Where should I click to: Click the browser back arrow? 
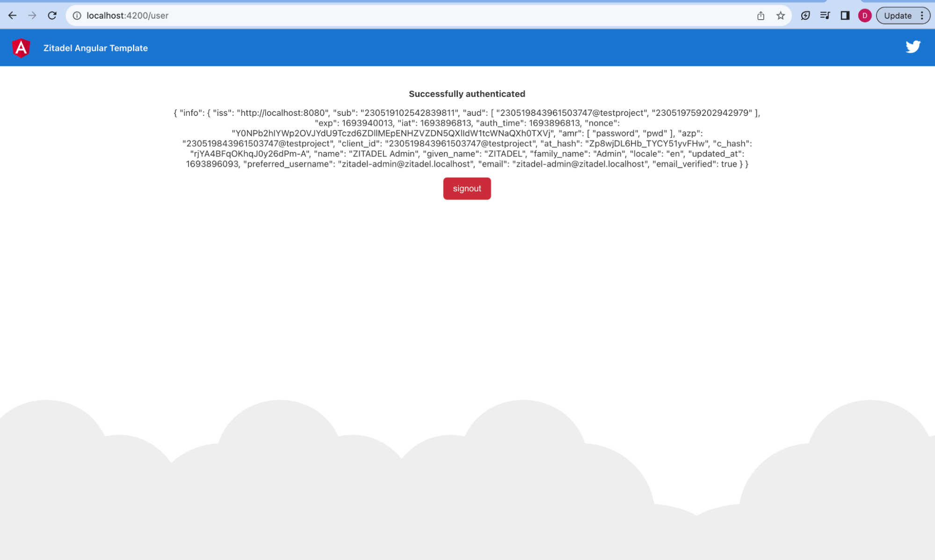coord(13,15)
